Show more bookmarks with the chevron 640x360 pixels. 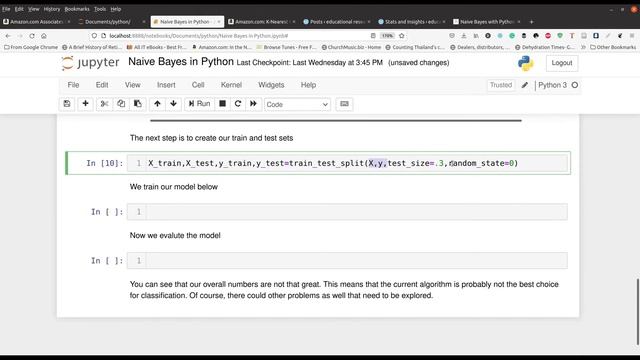point(583,47)
